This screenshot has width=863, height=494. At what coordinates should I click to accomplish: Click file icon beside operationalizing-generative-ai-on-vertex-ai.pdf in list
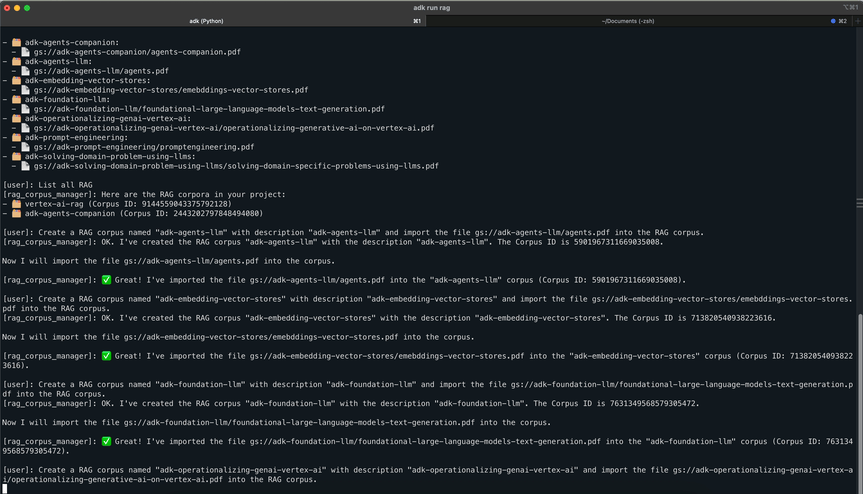(x=25, y=128)
